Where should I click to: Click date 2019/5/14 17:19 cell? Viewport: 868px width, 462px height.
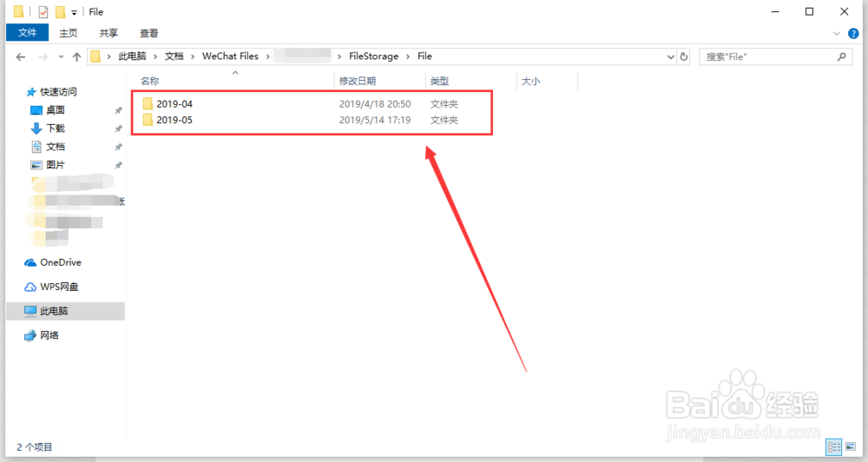coord(375,120)
